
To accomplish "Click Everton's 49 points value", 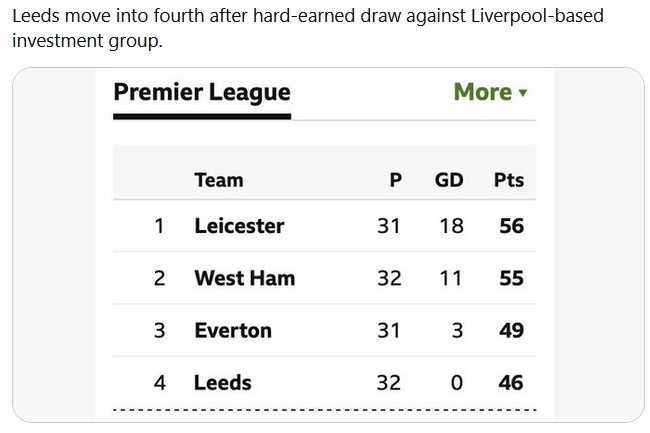I will click(x=511, y=330).
